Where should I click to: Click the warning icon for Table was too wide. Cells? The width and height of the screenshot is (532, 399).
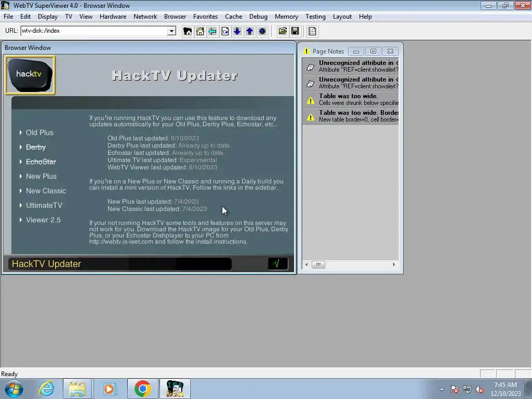[x=310, y=100]
